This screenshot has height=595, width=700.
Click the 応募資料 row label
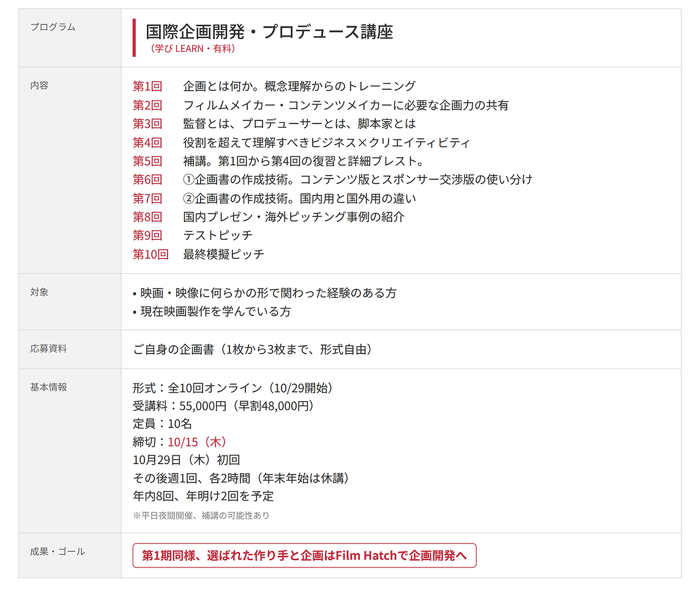[48, 349]
